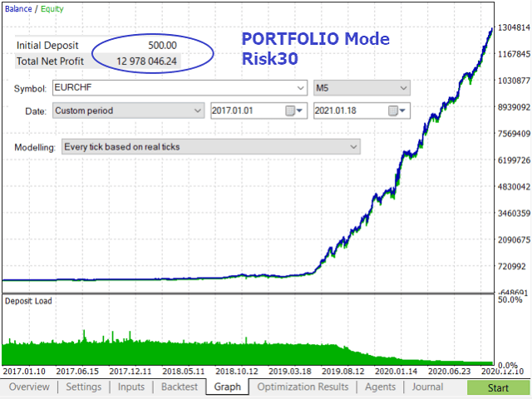Switch to the Overview tab
532x399 pixels.
point(29,387)
